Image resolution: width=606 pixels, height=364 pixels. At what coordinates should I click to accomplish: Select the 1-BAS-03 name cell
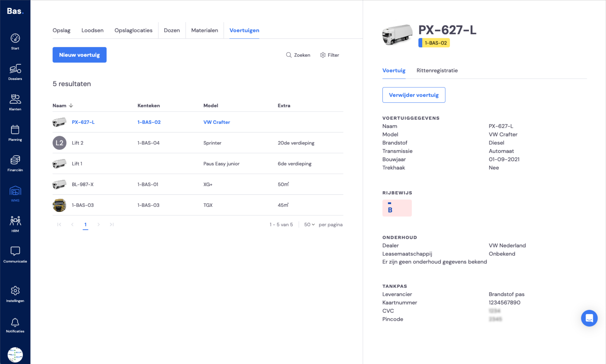83,205
